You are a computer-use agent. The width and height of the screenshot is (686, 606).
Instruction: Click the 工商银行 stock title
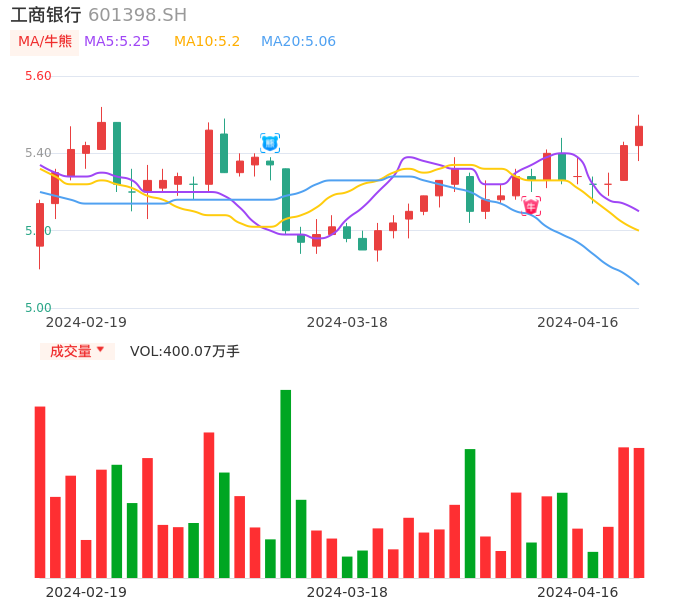coord(46,15)
